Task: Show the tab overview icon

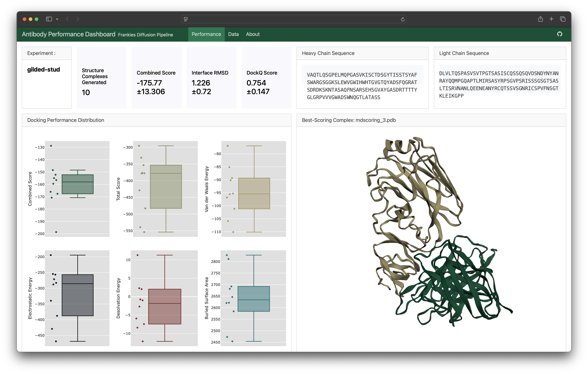Action: pyautogui.click(x=563, y=19)
